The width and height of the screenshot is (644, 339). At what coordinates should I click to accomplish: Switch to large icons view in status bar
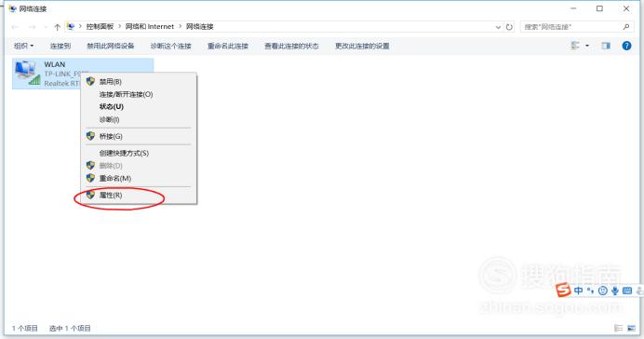631,328
